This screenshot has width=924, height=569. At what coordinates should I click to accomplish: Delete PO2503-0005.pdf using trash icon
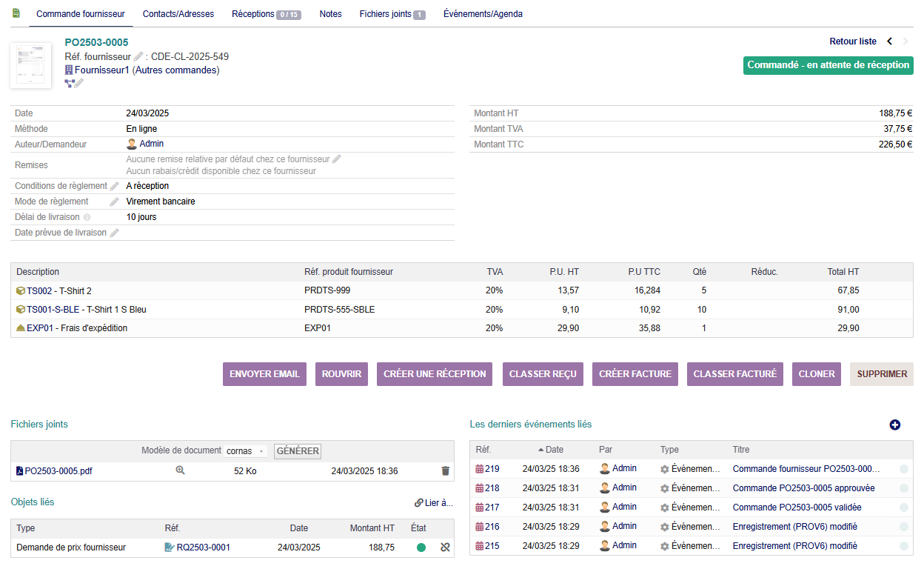[x=445, y=470]
